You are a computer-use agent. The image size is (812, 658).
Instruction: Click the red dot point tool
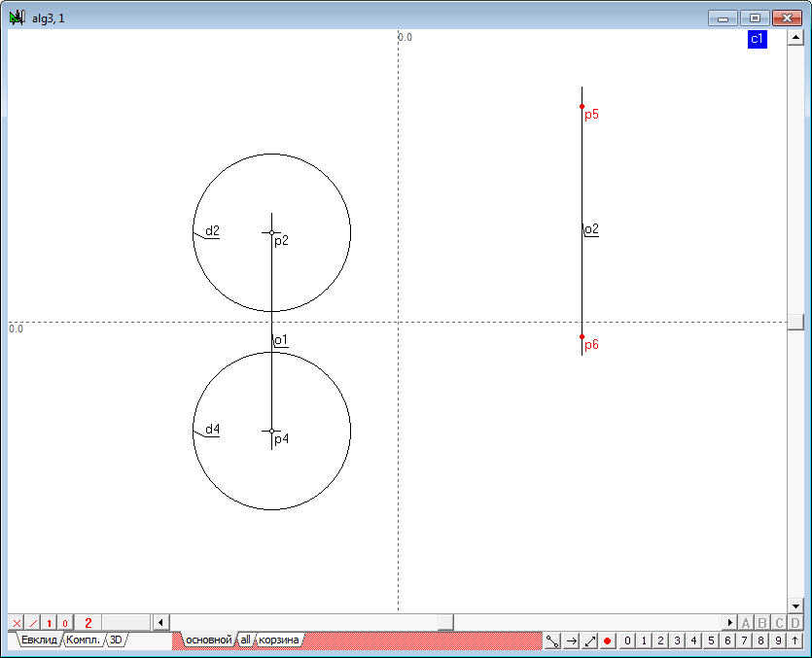[608, 641]
